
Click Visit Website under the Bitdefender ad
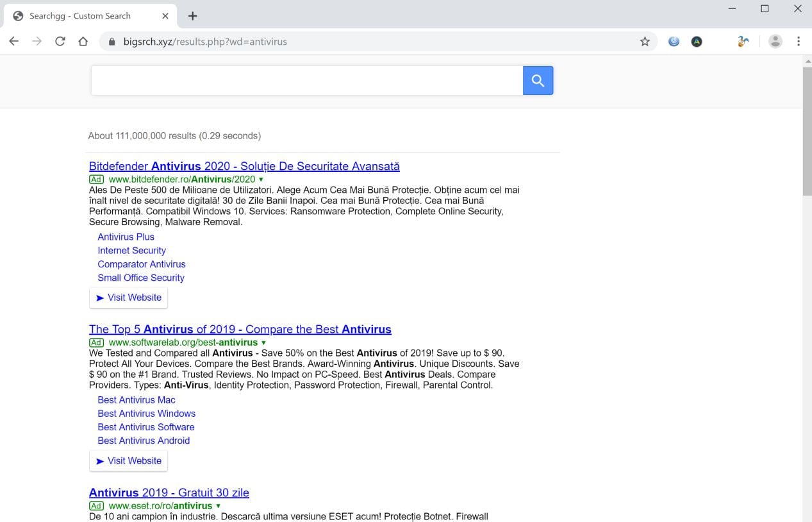pyautogui.click(x=128, y=298)
